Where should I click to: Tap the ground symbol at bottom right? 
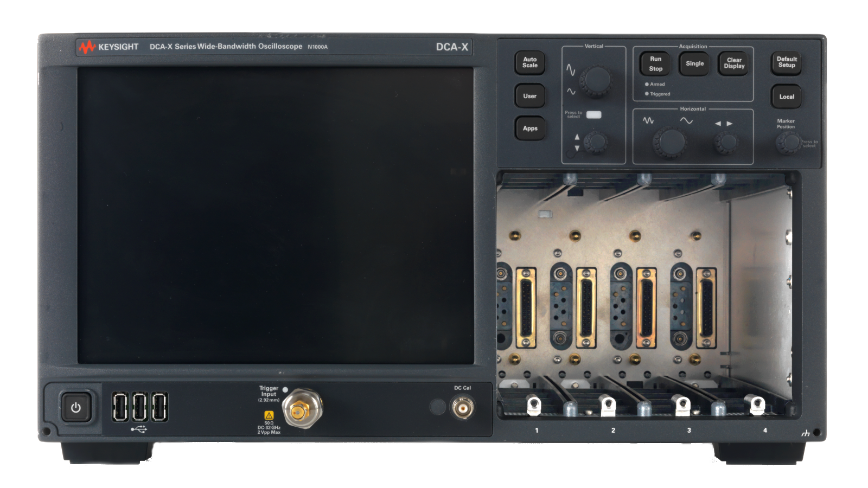[806, 433]
